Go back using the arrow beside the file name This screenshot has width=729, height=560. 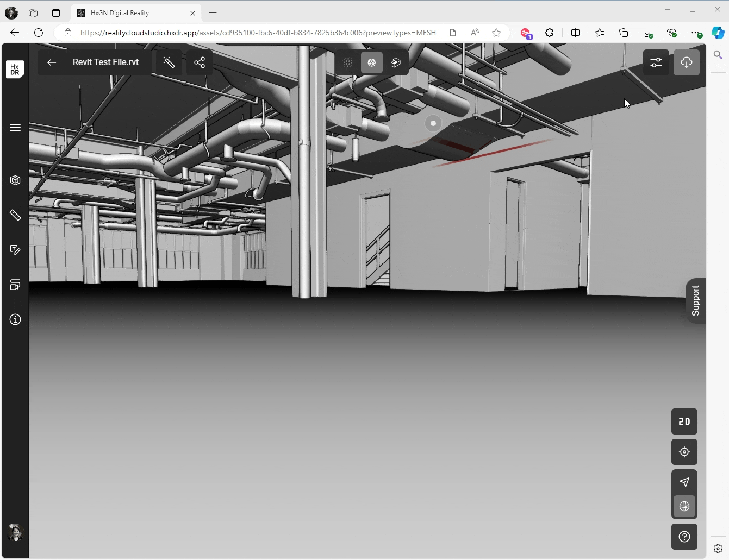[x=52, y=62]
